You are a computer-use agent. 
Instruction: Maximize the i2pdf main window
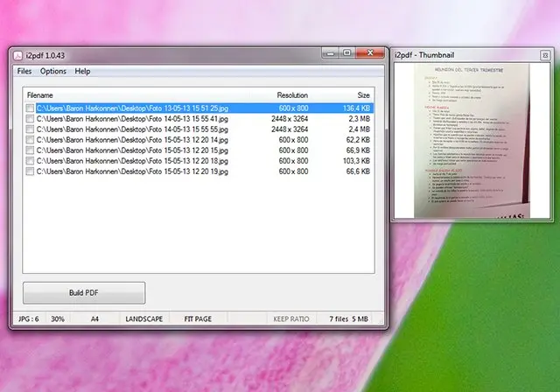(346, 53)
